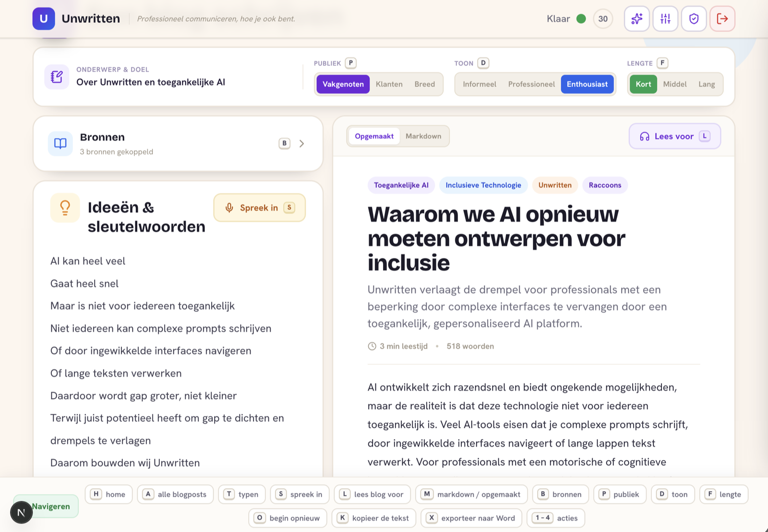The image size is (768, 532).
Task: Click the Bronnen open book icon
Action: coord(60,144)
